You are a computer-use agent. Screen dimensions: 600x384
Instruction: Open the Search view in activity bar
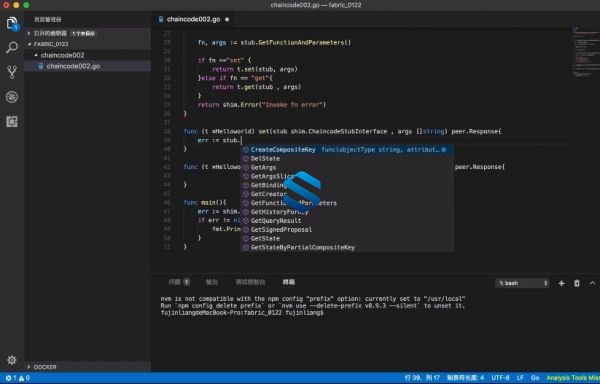(x=12, y=48)
